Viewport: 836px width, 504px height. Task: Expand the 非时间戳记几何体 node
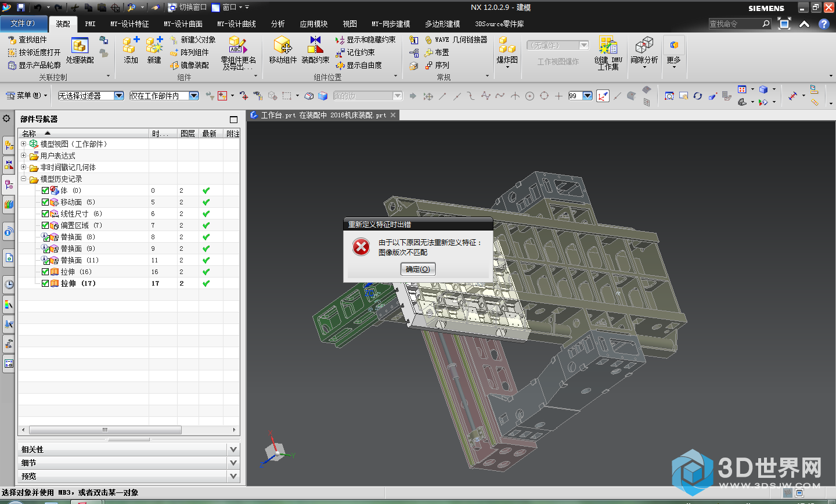click(24, 167)
